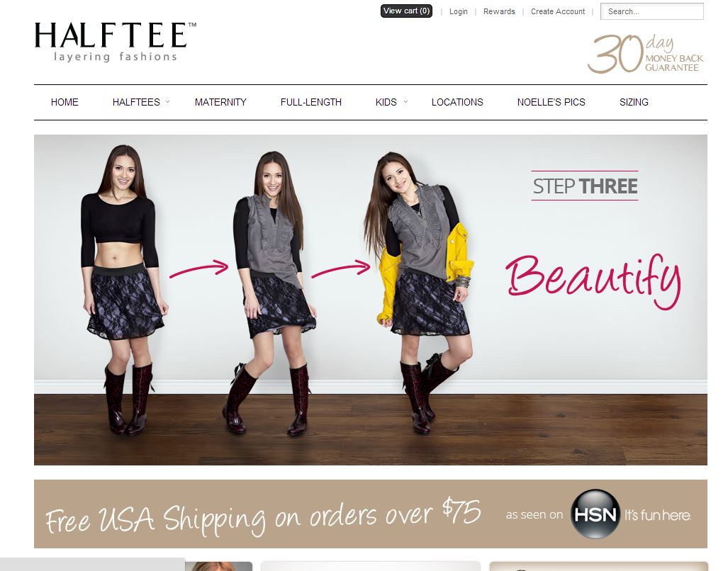
Task: Open the View cart (0) button
Action: (x=406, y=11)
